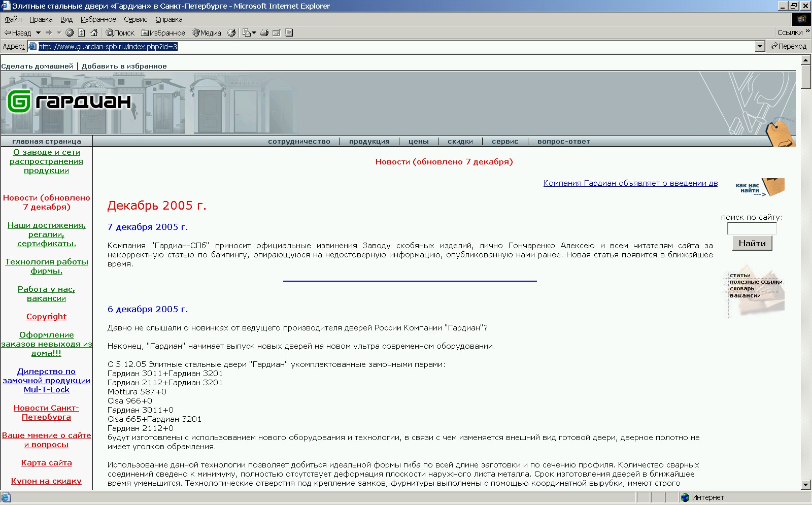Image resolution: width=812 pixels, height=505 pixels.
Task: Click the vertical scrollbar down arrow
Action: [x=806, y=485]
